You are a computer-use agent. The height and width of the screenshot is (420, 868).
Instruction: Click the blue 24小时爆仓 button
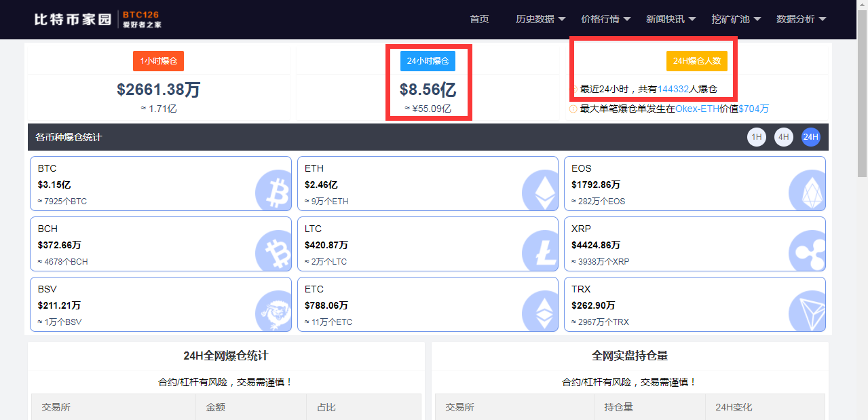point(428,61)
